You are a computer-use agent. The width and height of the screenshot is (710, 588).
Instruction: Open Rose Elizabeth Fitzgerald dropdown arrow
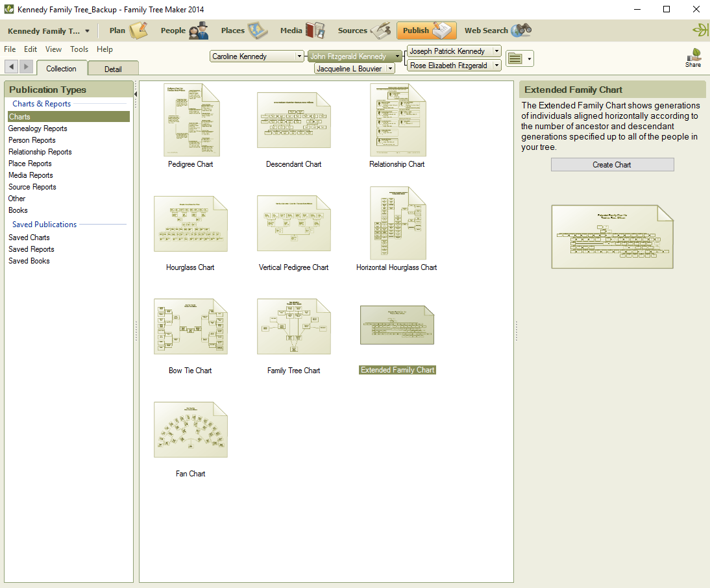point(496,66)
